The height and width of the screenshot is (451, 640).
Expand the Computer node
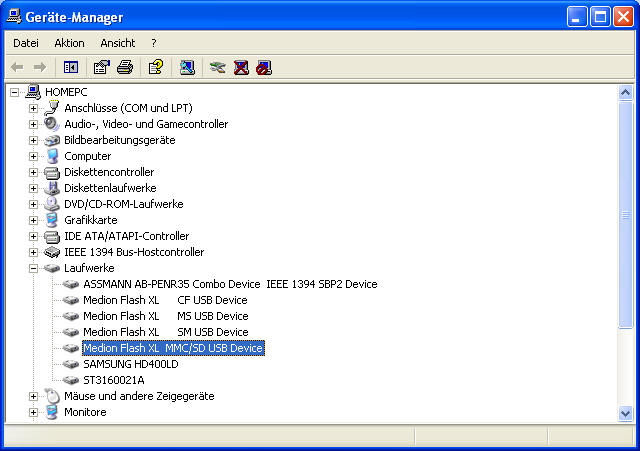click(33, 156)
